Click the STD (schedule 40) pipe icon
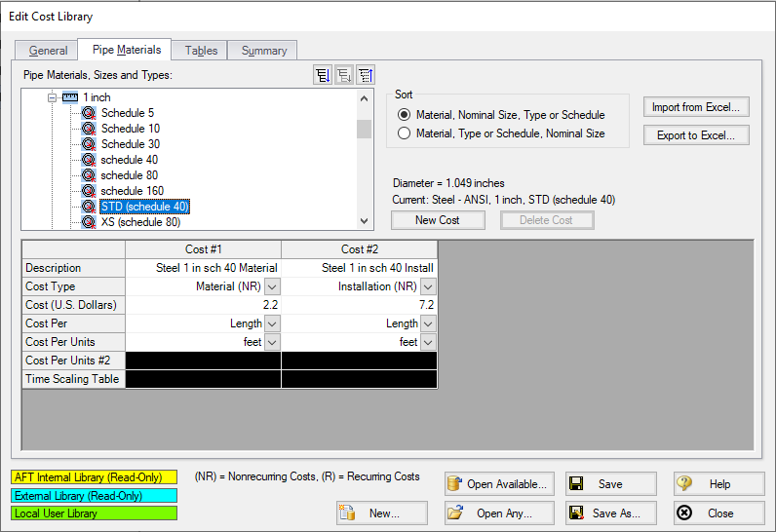The image size is (776, 532). [x=89, y=207]
